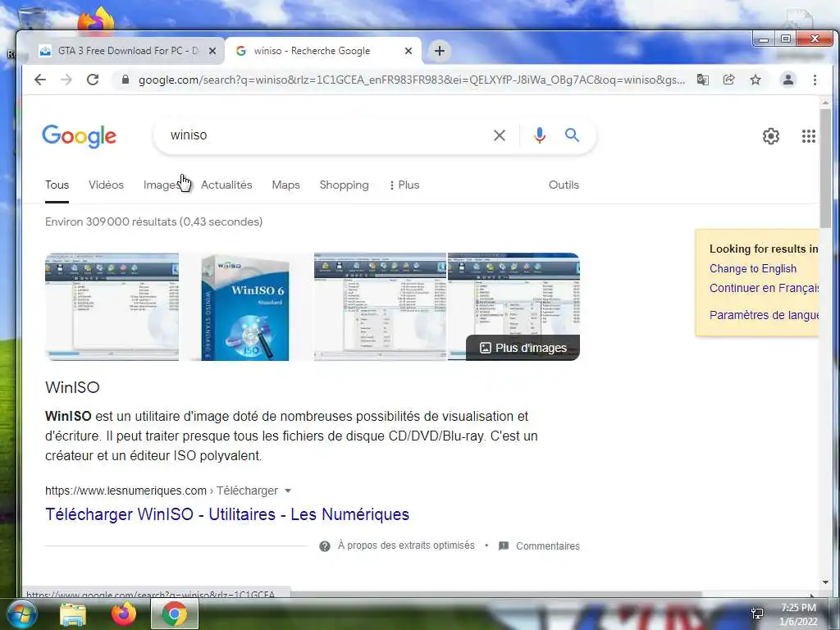This screenshot has width=840, height=630.
Task: Share this page via address bar icon
Action: pos(728,80)
